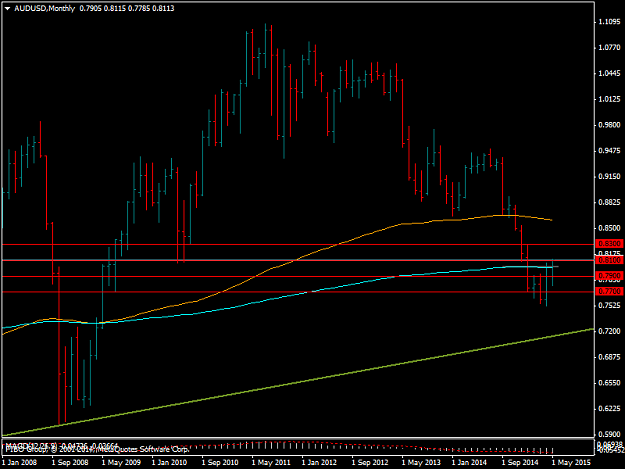Click the red 0.8100 level label
The image size is (625, 469).
(x=609, y=260)
